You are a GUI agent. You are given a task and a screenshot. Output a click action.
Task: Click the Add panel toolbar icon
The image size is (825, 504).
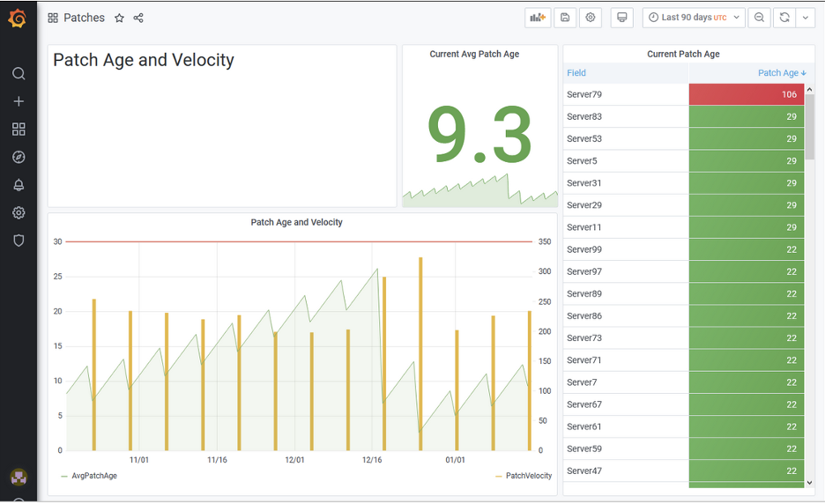pyautogui.click(x=538, y=18)
